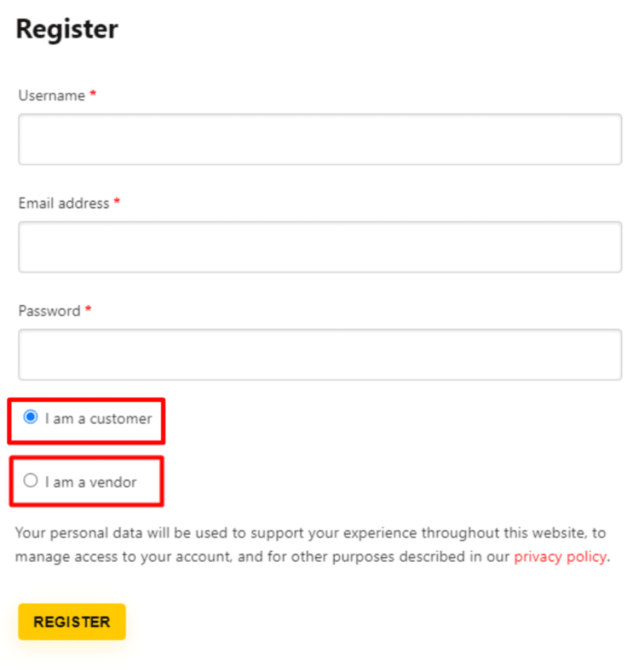This screenshot has height=672, width=639.
Task: Click the Username field label
Action: point(52,96)
